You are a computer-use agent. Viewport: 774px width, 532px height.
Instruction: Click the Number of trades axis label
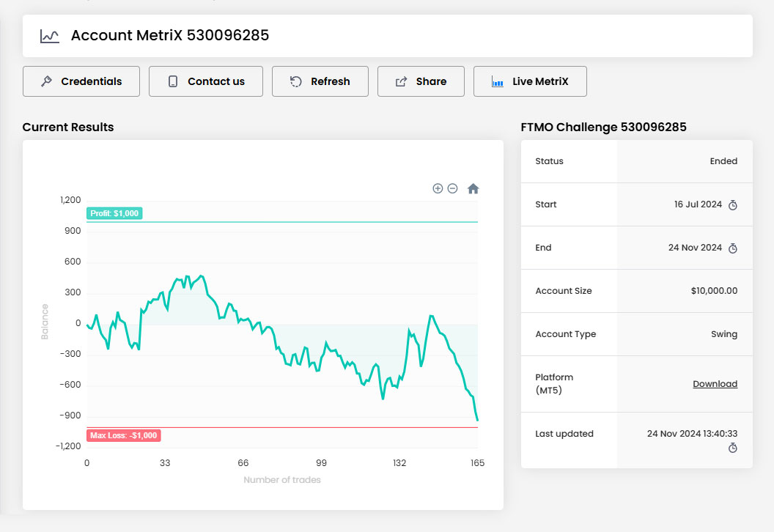[282, 480]
